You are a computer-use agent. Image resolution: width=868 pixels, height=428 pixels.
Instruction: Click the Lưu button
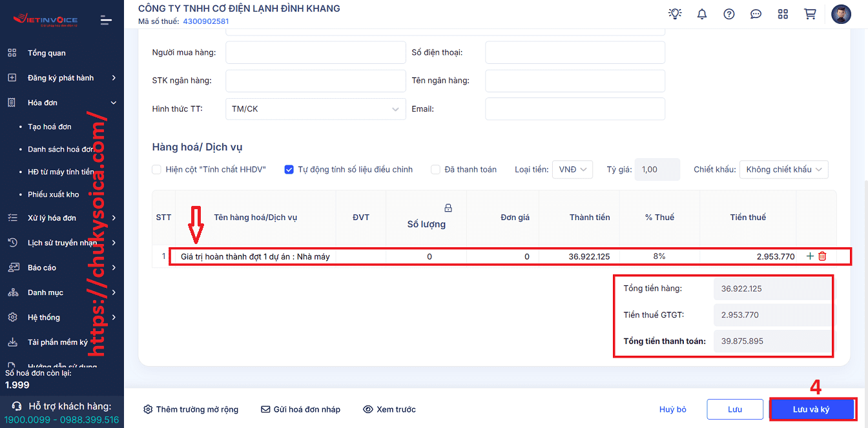735,409
